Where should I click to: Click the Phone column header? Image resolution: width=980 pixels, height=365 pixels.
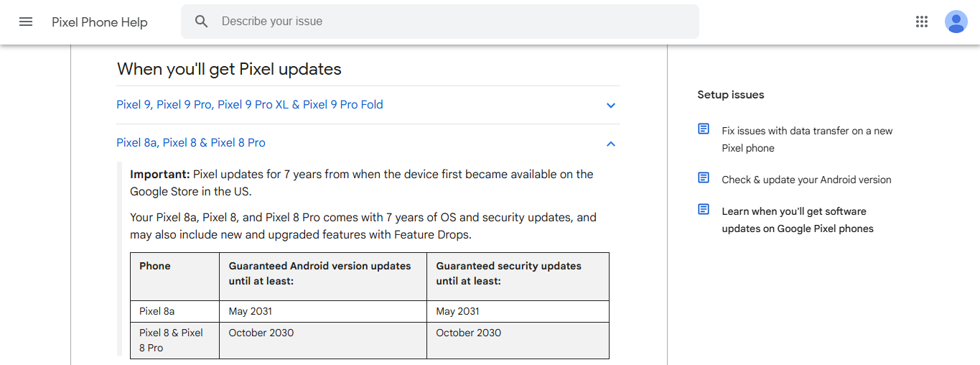point(174,277)
